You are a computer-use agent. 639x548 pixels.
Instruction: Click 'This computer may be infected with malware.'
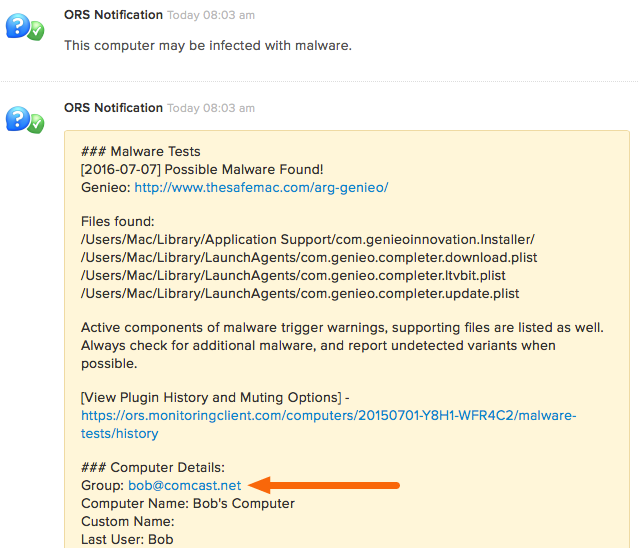pyautogui.click(x=208, y=46)
